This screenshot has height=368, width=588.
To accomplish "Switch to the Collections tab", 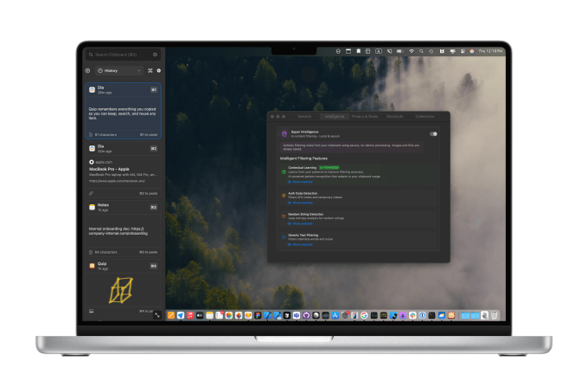I will [425, 116].
